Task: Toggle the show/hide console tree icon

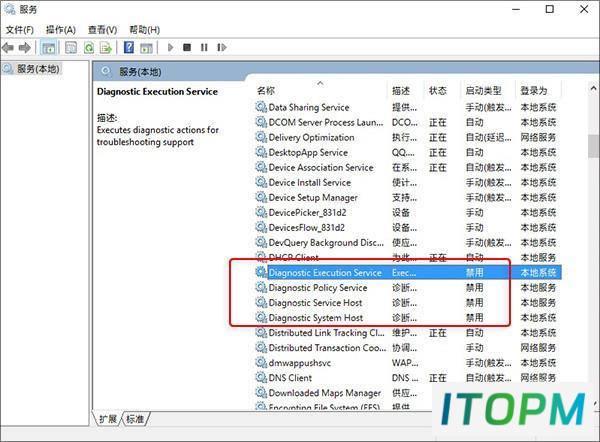Action: click(49, 48)
